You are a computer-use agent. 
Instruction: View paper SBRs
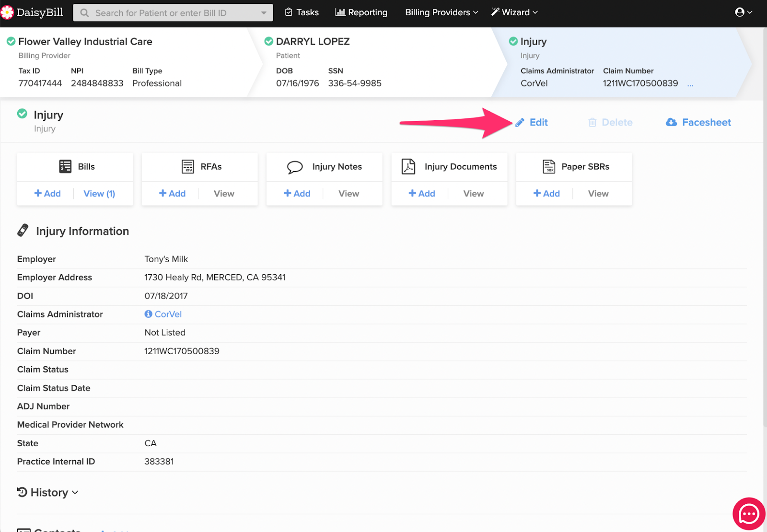(x=598, y=194)
